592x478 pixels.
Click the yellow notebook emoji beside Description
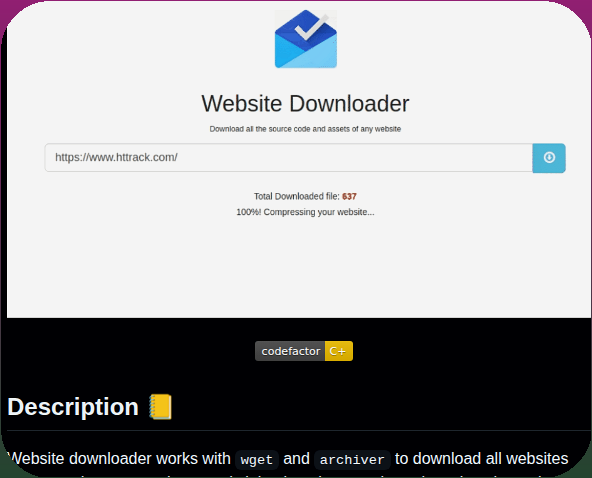pos(161,407)
